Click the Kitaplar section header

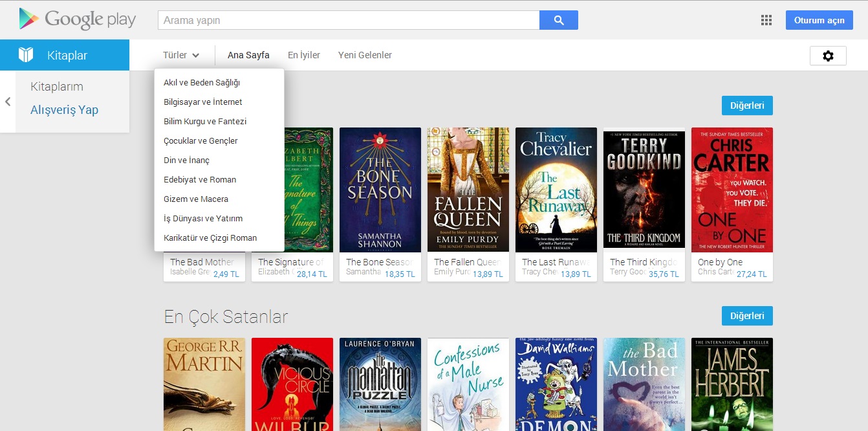65,55
